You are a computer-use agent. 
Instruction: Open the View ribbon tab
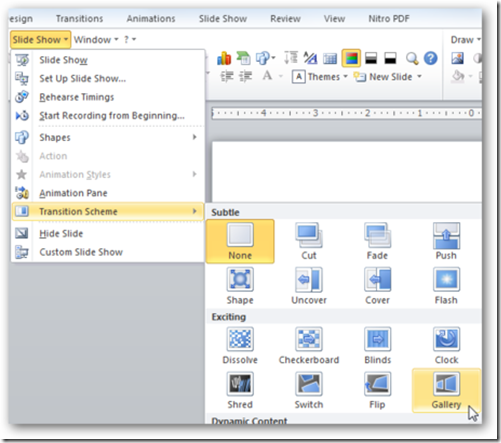334,19
